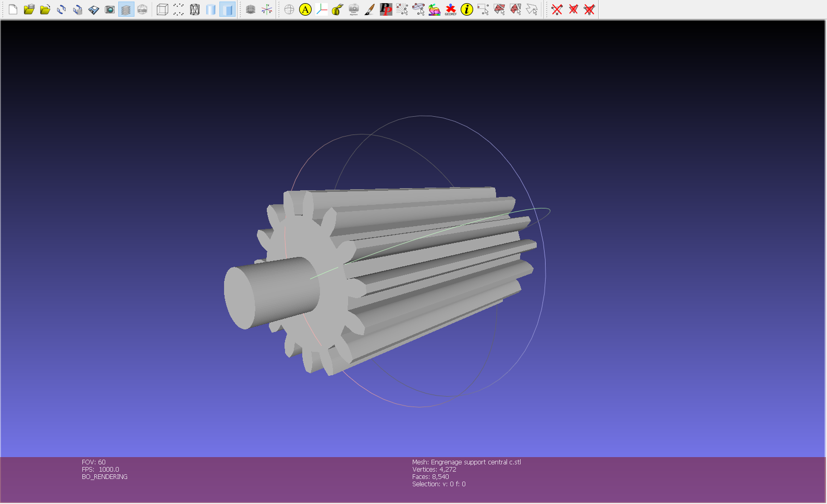Click the Reload mesh arrows button
This screenshot has width=827, height=504.
click(x=61, y=9)
